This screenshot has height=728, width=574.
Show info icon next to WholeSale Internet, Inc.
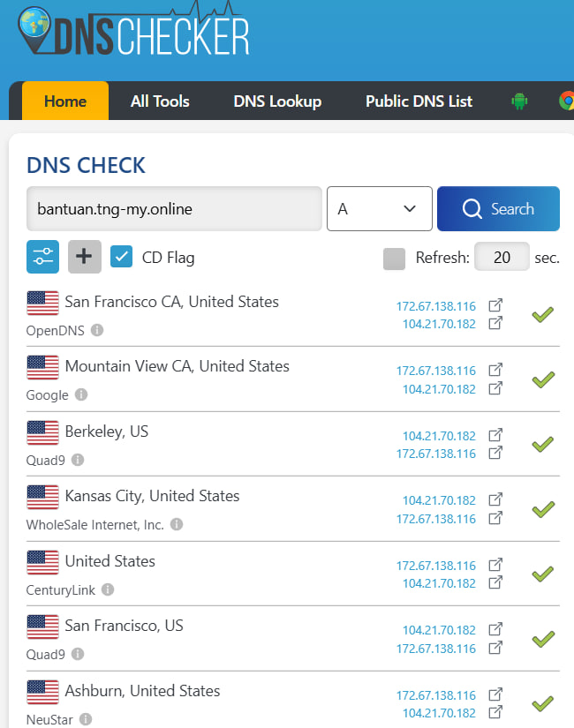177,524
